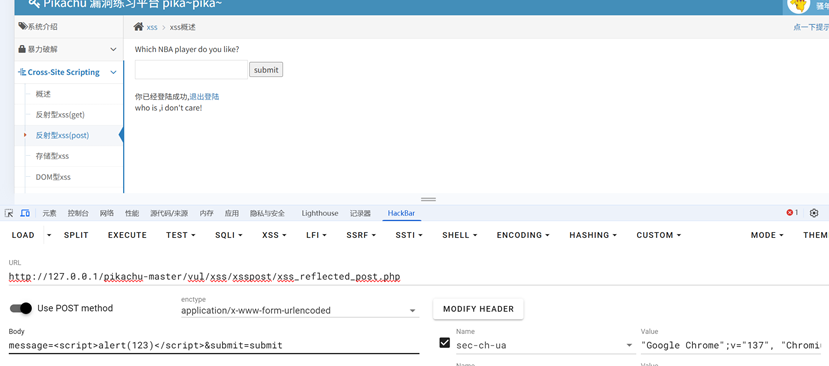Viewport: 829px width, 366px height.
Task: Switch to the 网络 DevTools tab
Action: [x=106, y=213]
